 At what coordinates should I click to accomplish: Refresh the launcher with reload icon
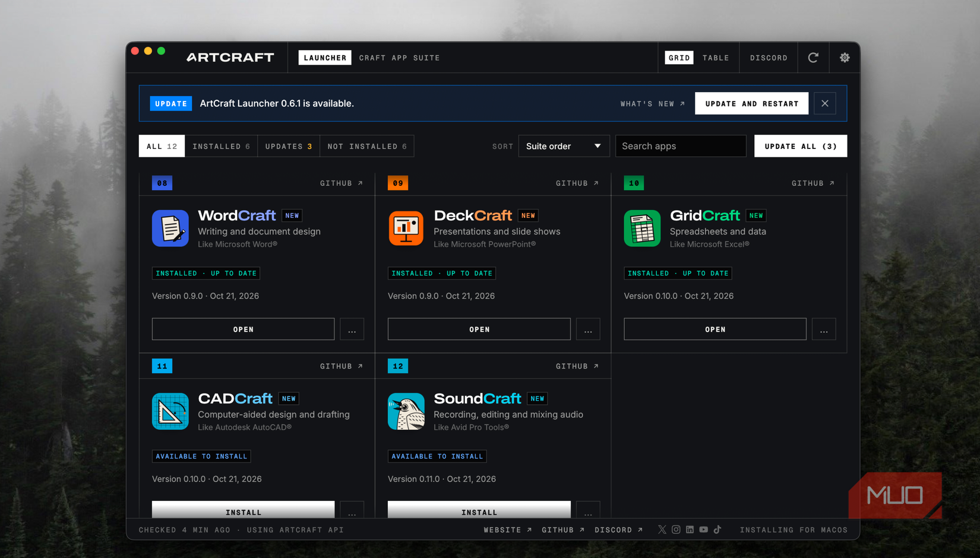click(813, 58)
